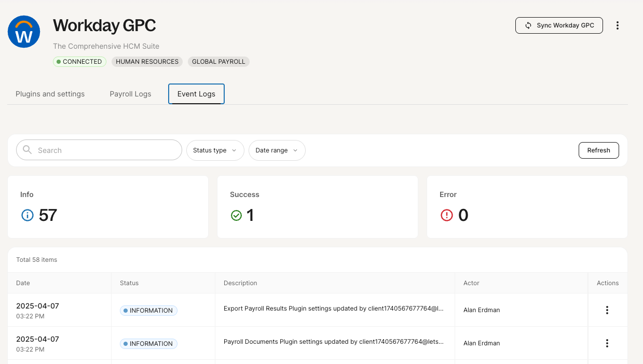Expand the Date range filter
This screenshot has height=364, width=643.
[x=277, y=150]
